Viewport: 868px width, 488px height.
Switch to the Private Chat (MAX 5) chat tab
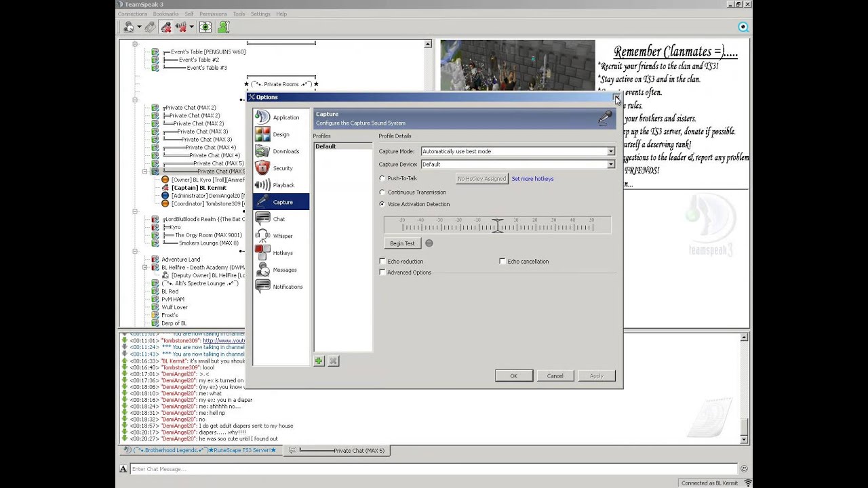[337, 451]
